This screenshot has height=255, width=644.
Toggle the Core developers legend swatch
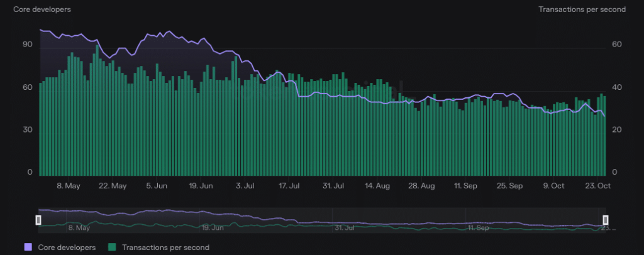pos(28,247)
